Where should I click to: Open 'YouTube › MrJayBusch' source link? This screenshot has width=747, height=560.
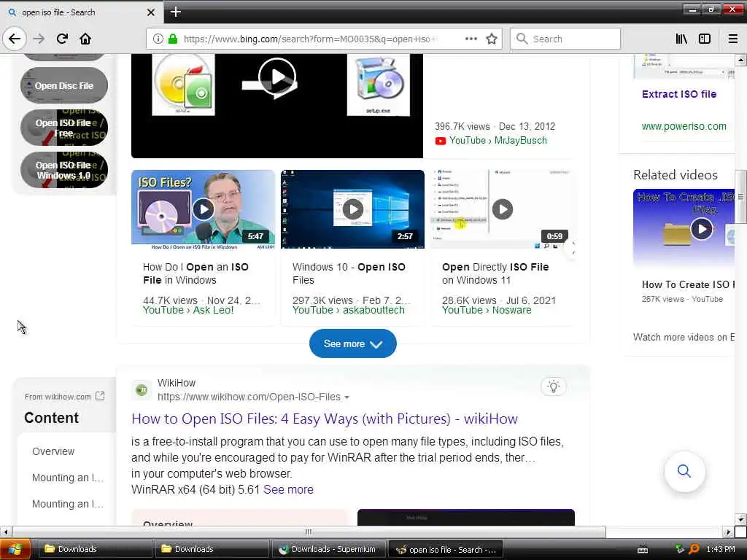tap(498, 141)
